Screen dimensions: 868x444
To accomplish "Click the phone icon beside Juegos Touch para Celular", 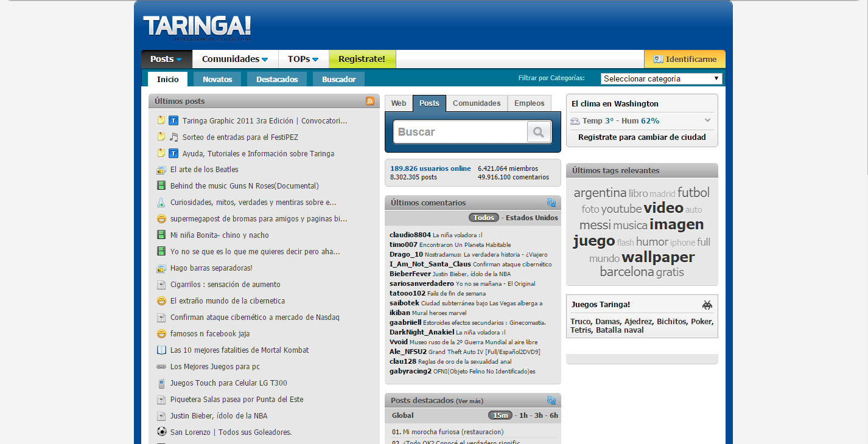I will 161,383.
